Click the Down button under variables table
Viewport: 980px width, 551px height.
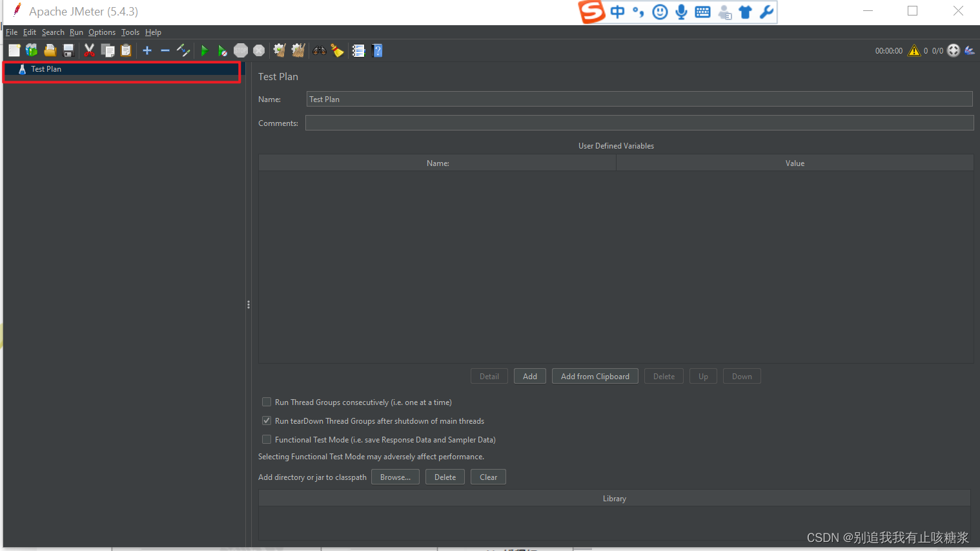742,377
